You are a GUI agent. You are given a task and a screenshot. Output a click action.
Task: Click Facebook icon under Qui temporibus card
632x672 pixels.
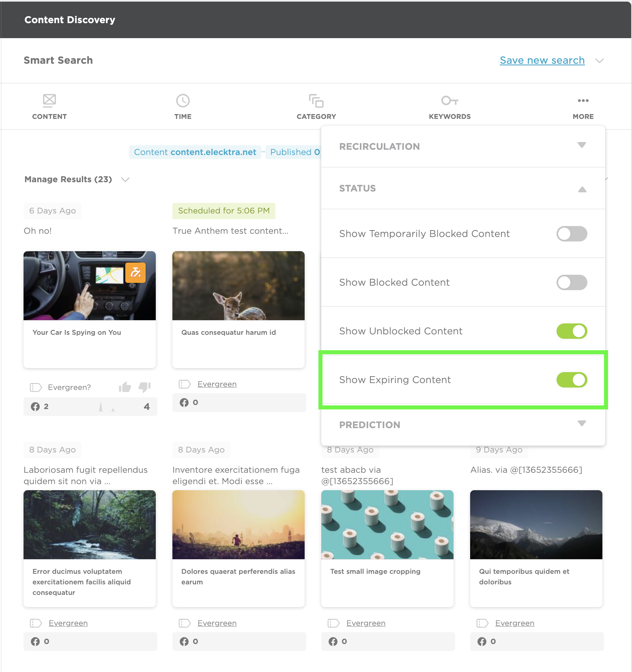coord(482,641)
